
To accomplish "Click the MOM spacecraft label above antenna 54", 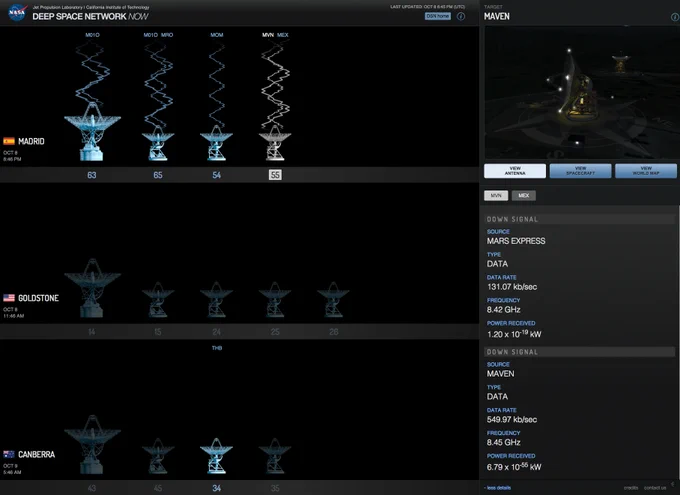I will coord(217,35).
